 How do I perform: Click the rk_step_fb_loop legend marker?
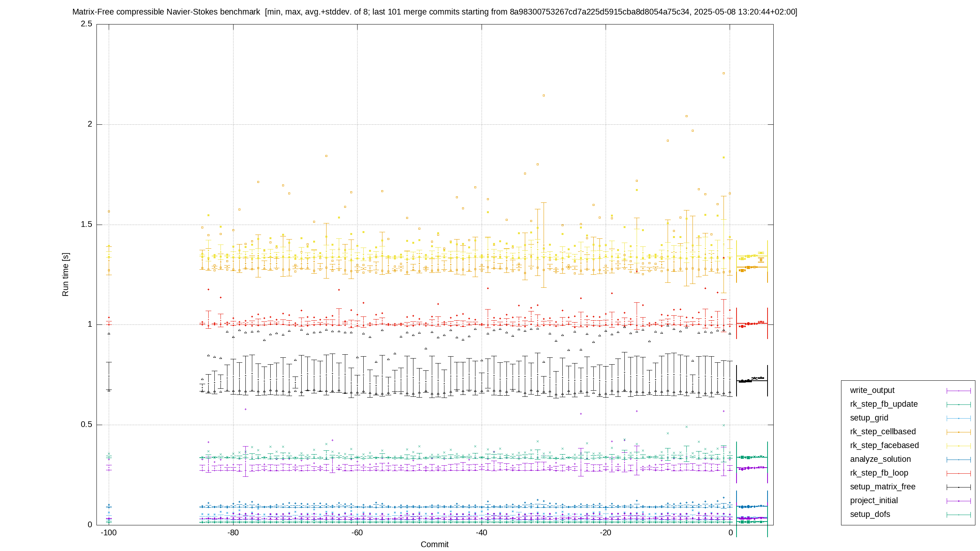tap(959, 473)
